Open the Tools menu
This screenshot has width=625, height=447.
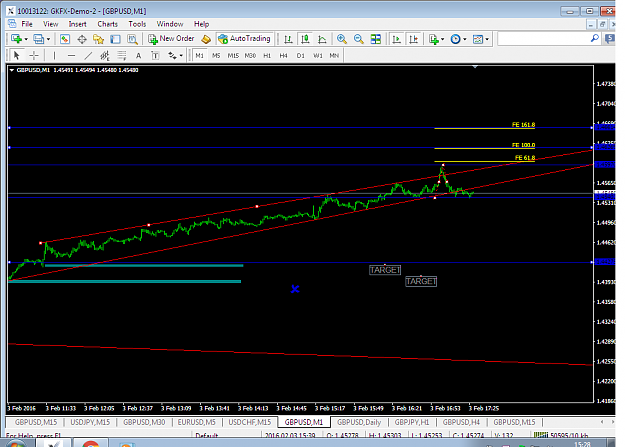pyautogui.click(x=137, y=24)
